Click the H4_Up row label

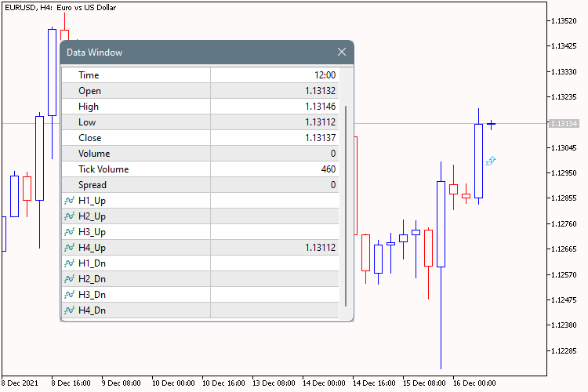coord(92,248)
